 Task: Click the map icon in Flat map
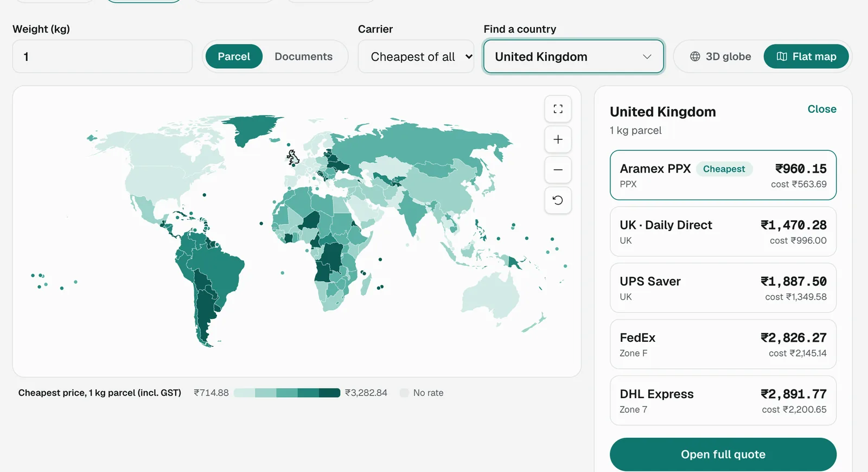pyautogui.click(x=782, y=56)
